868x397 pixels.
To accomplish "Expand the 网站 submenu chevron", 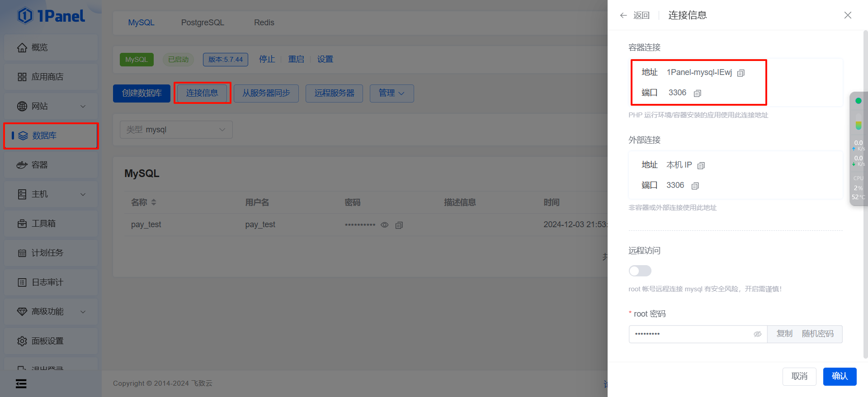I will point(83,106).
